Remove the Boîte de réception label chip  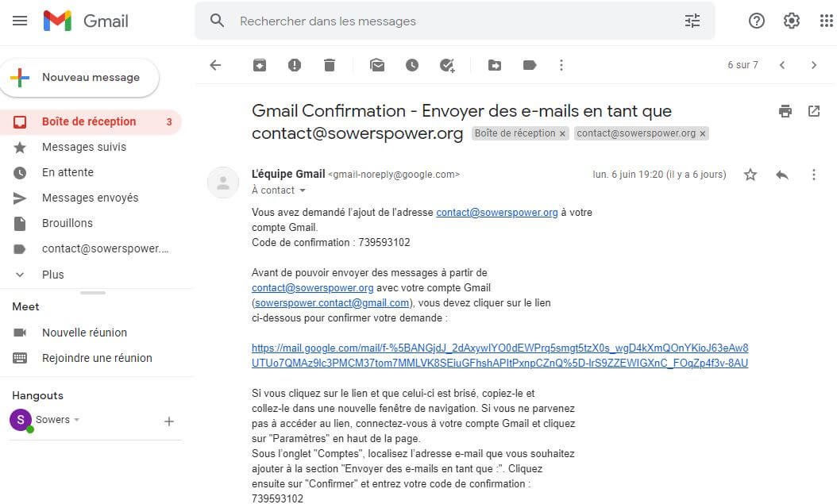click(563, 133)
